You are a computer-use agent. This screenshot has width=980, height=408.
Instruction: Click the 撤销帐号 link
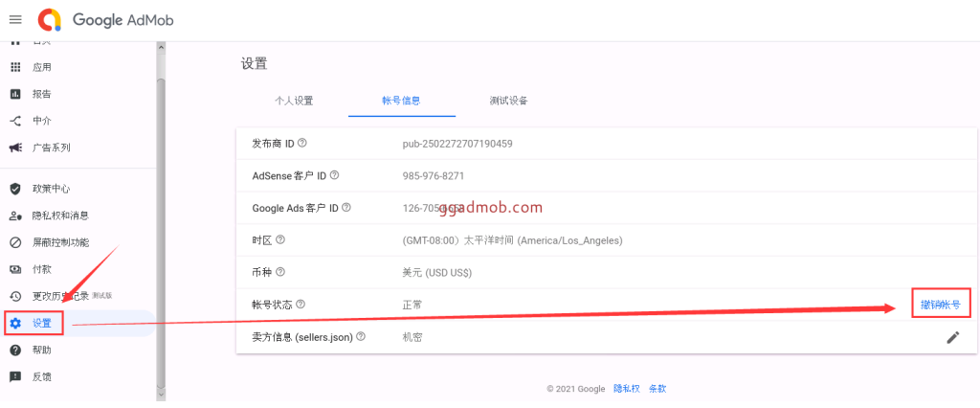940,305
